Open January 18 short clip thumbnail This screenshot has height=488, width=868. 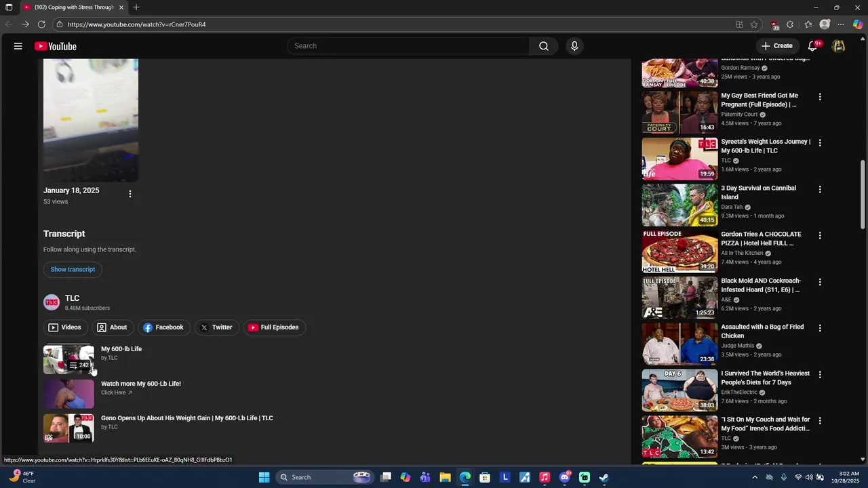click(x=91, y=120)
